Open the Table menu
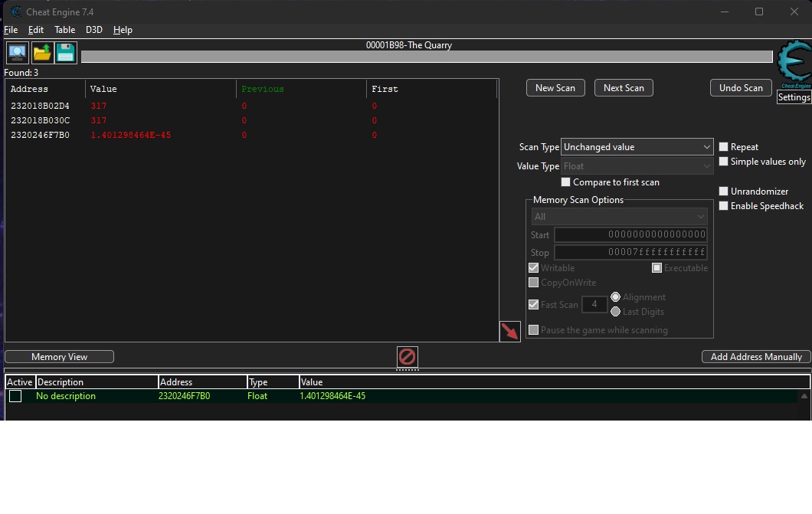Screen dimensions: 812x514 [64, 30]
